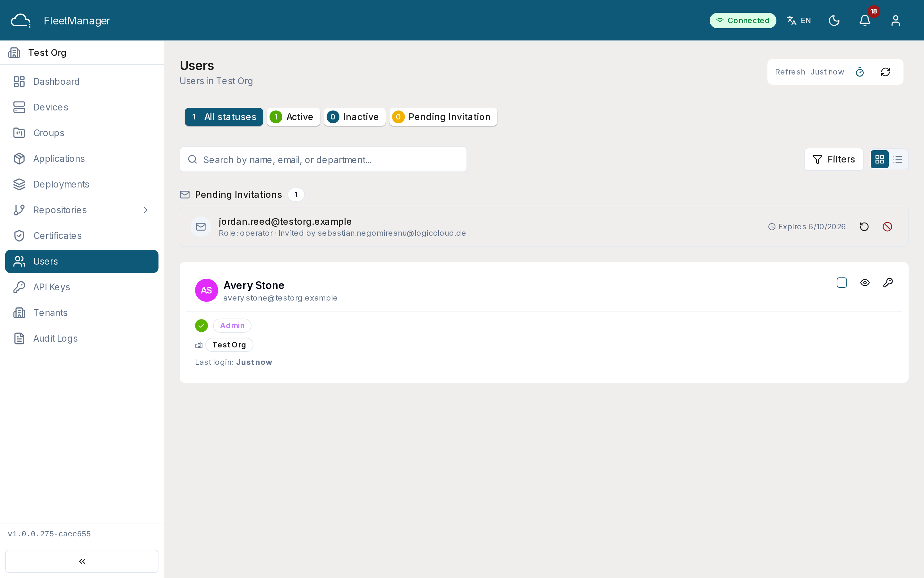
Task: Click Avery Stone active status checkmark
Action: 201,326
